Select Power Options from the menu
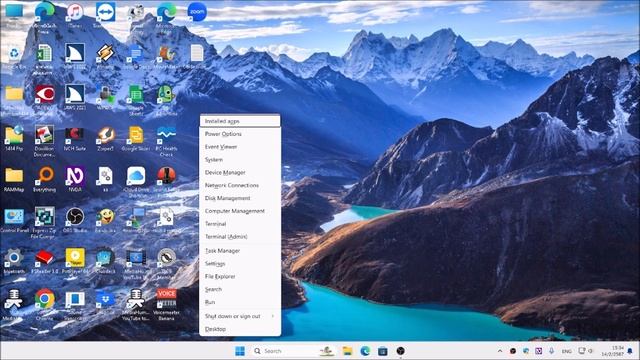640x360 pixels. [240, 134]
